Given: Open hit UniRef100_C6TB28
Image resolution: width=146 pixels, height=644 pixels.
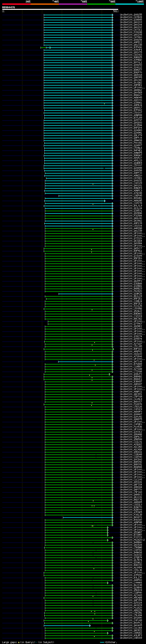Looking at the screenshot, I should (131, 17).
